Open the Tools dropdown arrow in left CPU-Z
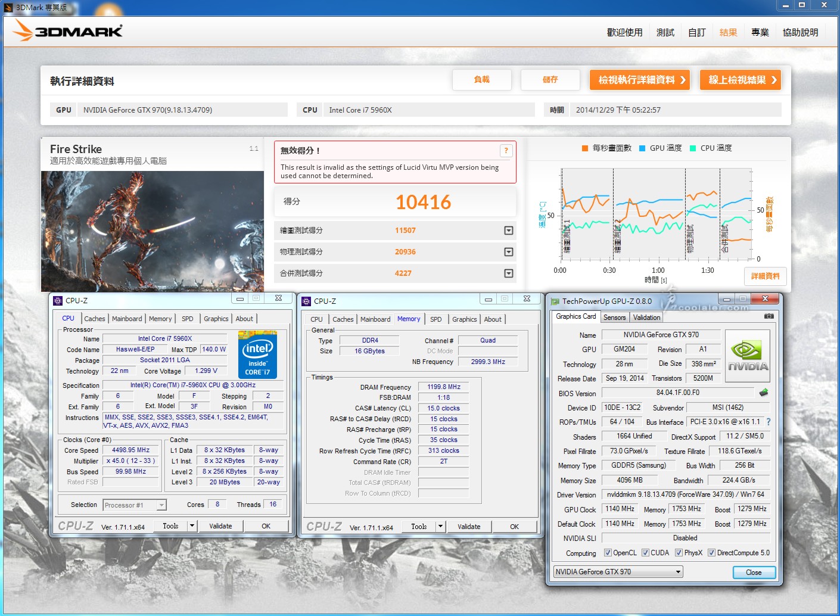 click(x=192, y=526)
